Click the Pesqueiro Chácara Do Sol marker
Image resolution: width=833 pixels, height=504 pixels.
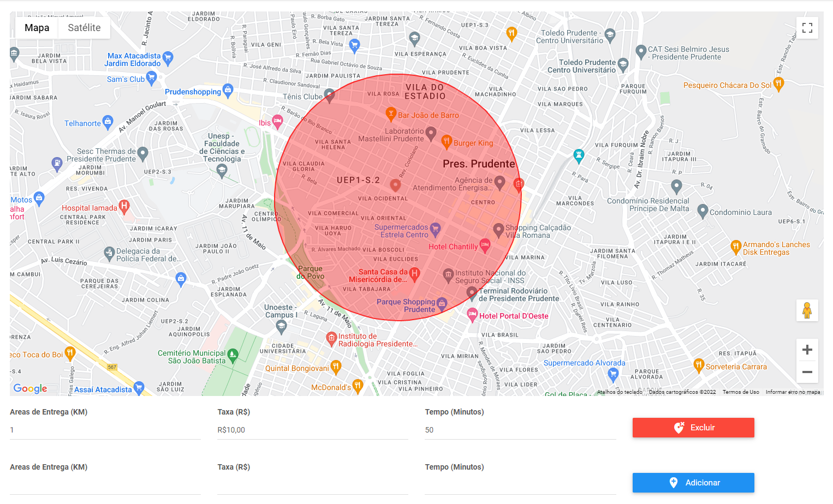pyautogui.click(x=779, y=84)
